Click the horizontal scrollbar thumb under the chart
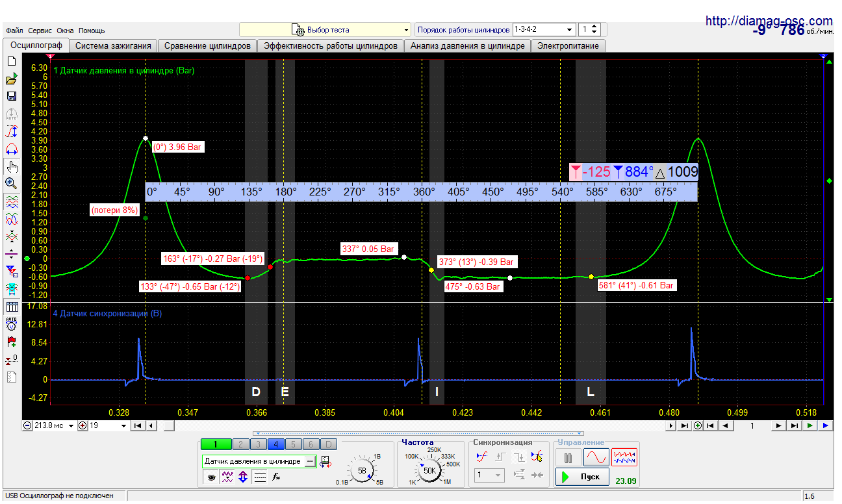The width and height of the screenshot is (842, 504). coord(168,426)
